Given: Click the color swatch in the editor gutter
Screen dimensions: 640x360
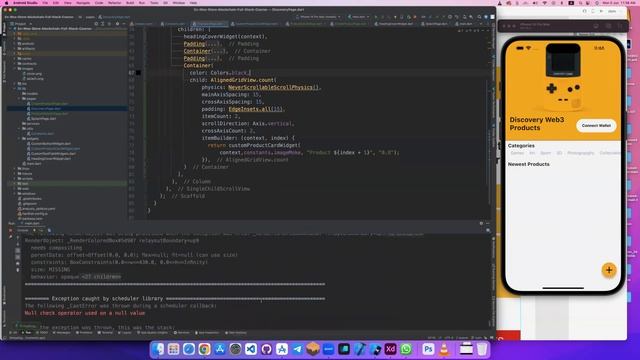Looking at the screenshot, I should (138, 73).
